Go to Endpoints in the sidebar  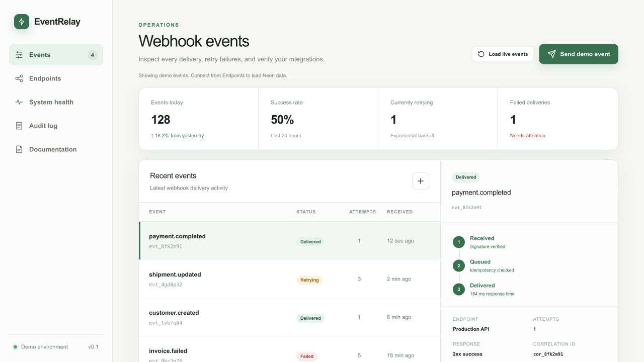tap(56, 78)
